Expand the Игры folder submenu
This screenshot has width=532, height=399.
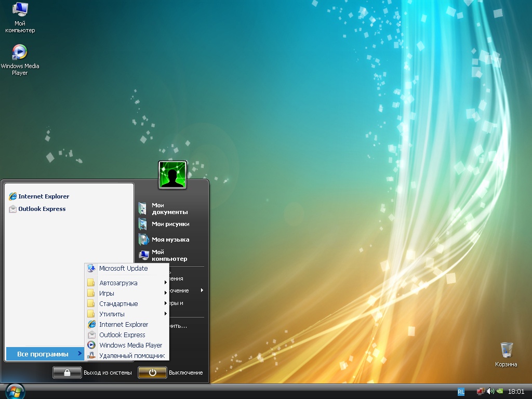pos(127,293)
